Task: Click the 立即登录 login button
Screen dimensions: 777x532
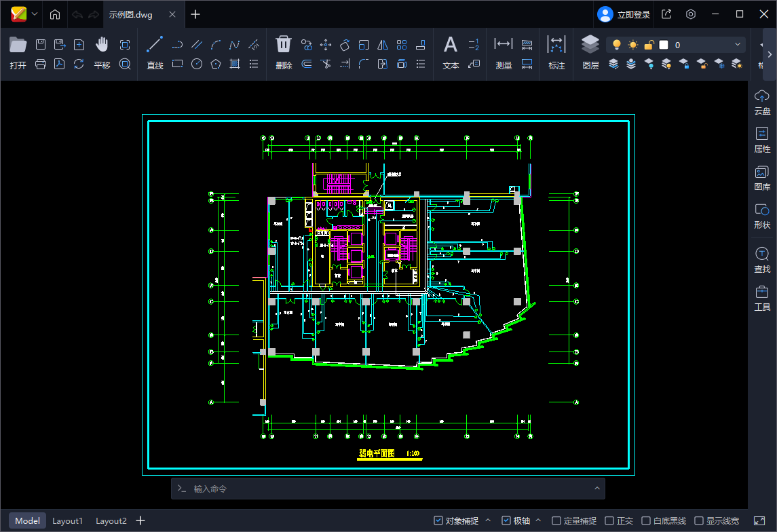Action: 624,14
